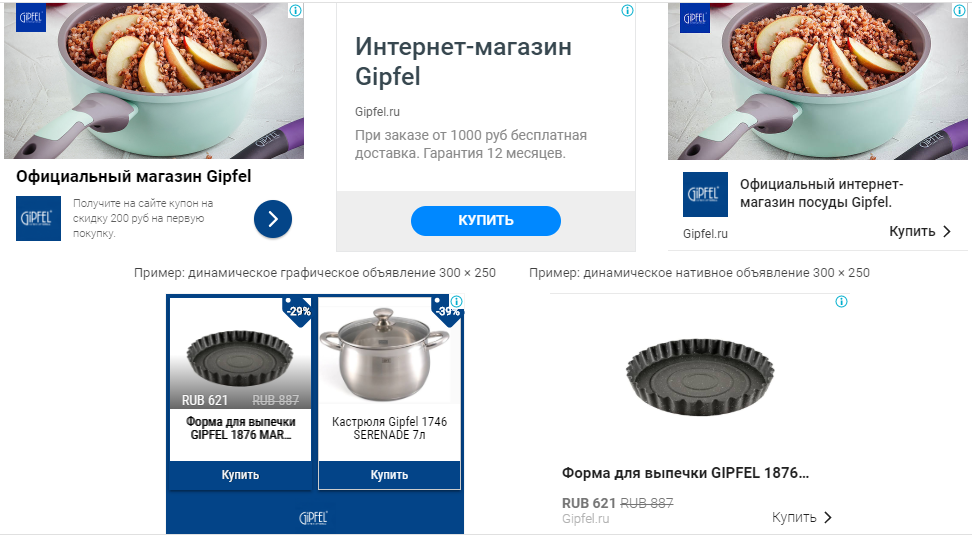This screenshot has height=535, width=972.
Task: Open the Gipfel.ru link in top-right ad
Action: tap(705, 234)
